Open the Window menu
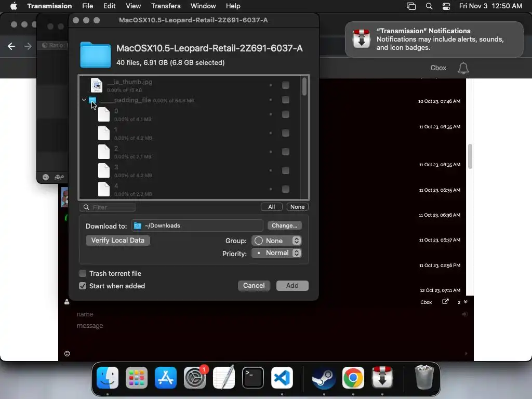This screenshot has width=532, height=399. click(x=203, y=6)
